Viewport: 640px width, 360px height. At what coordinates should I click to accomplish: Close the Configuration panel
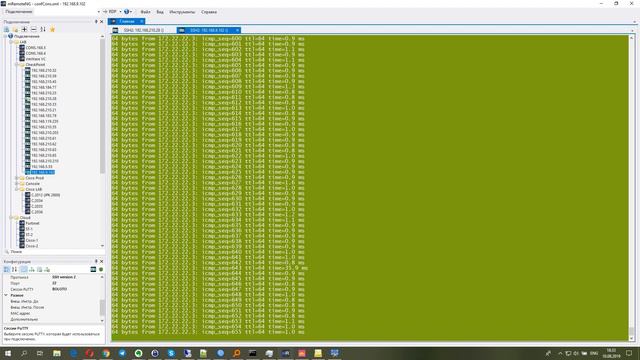102,261
